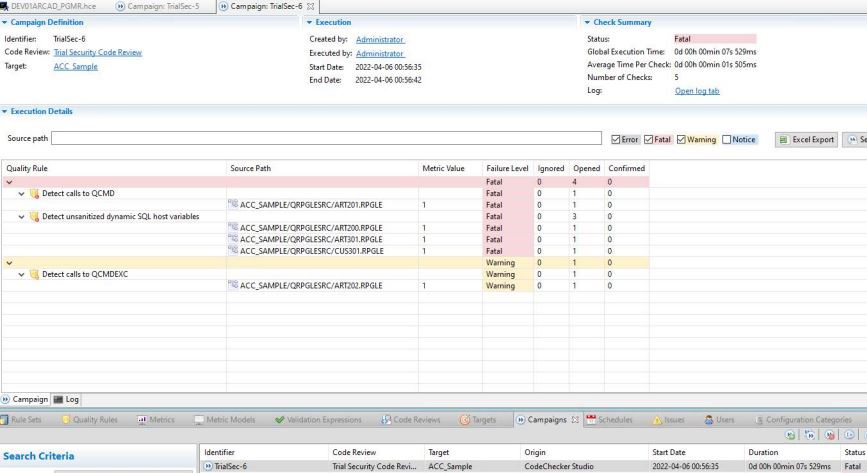This screenshot has height=473, width=867.
Task: Sort by the Metric Value column header
Action: coord(451,168)
